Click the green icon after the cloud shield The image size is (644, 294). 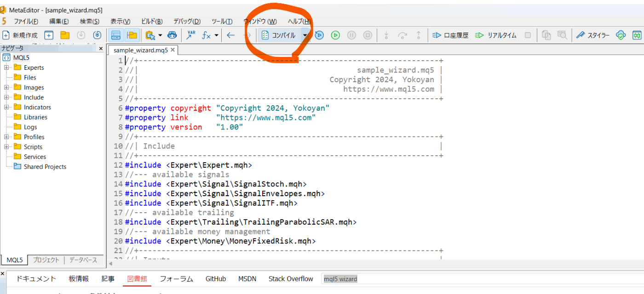[x=637, y=35]
